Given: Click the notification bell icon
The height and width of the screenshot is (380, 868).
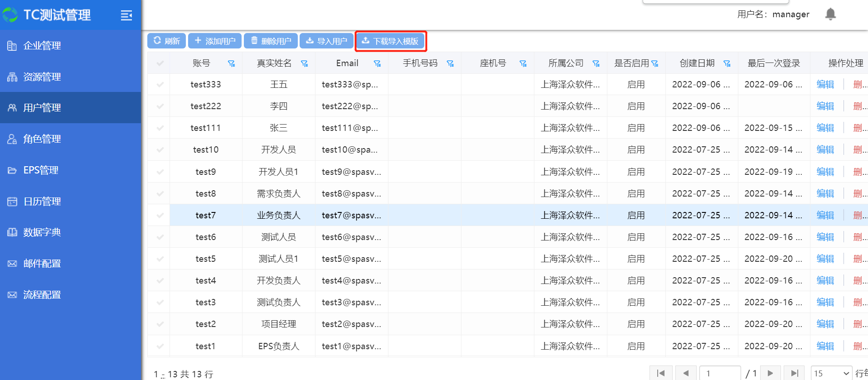Looking at the screenshot, I should pos(830,14).
